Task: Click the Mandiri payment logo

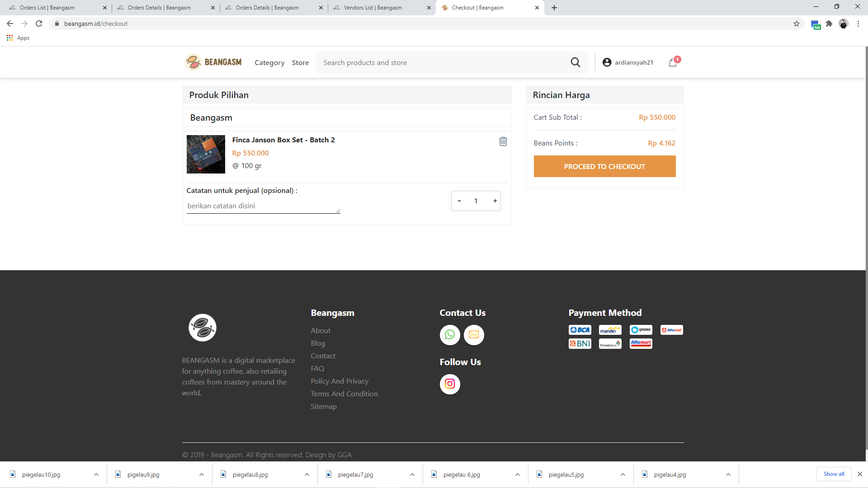Action: click(610, 330)
